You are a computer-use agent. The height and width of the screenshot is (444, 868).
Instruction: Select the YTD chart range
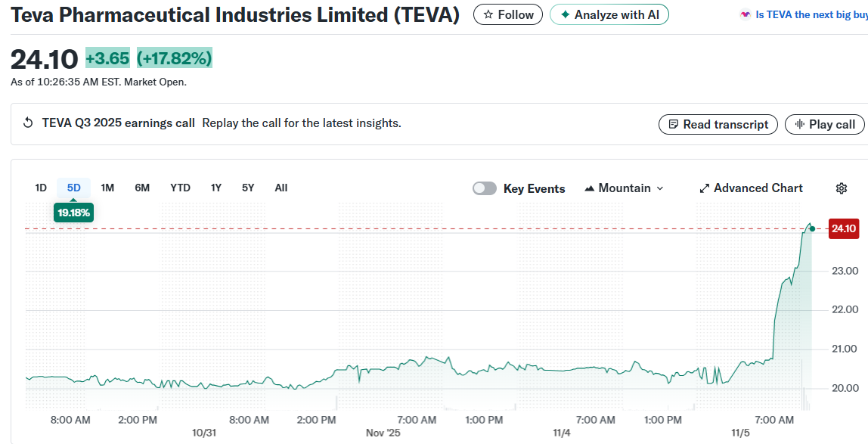coord(180,188)
